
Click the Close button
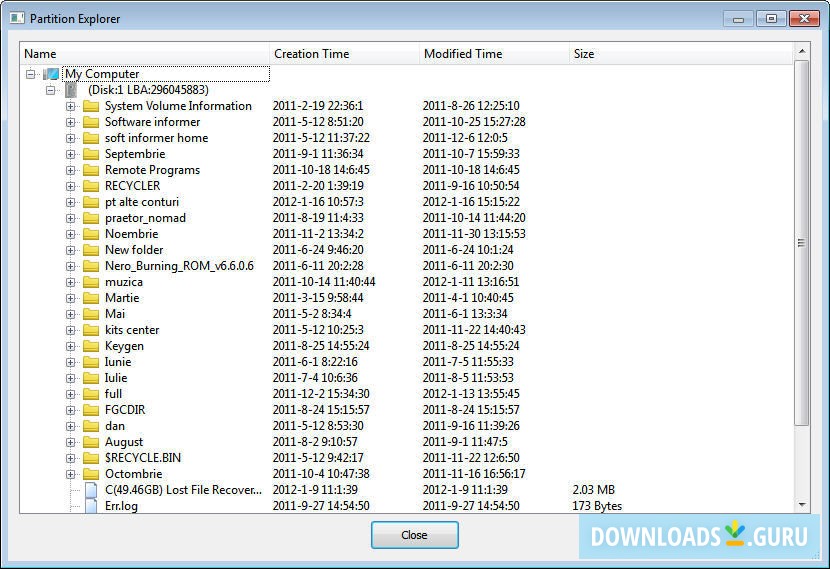414,535
